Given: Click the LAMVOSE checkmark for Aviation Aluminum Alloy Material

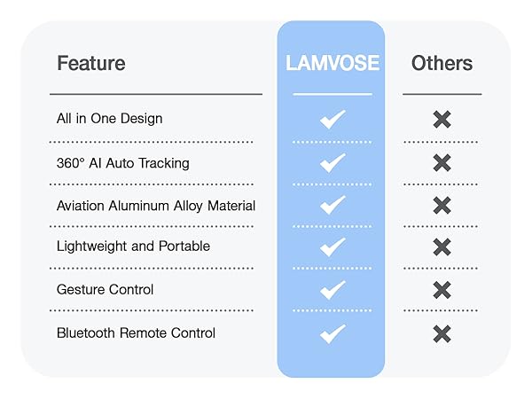Looking at the screenshot, I should [332, 205].
